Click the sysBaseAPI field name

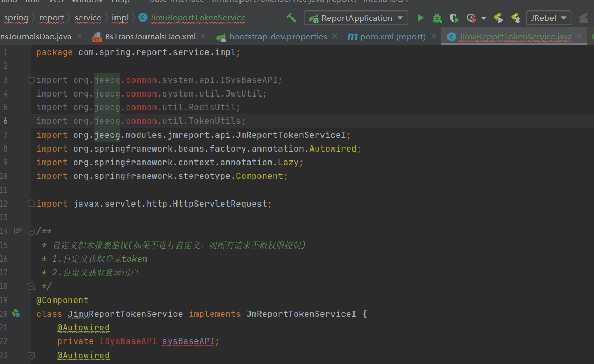[x=188, y=341]
